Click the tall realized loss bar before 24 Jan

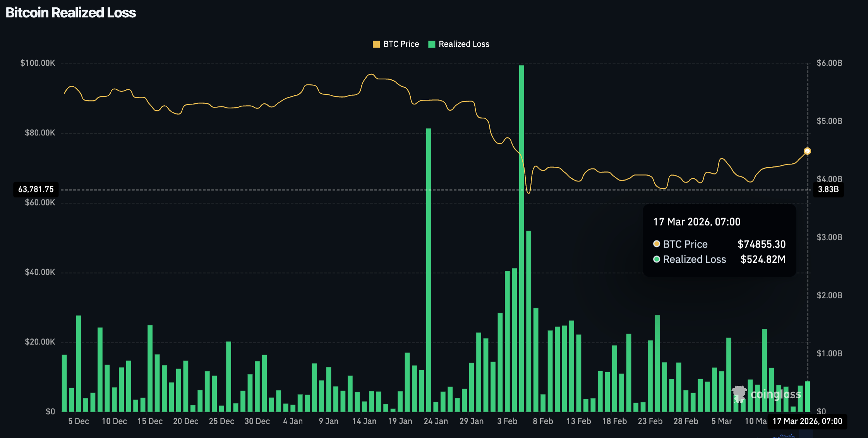429,271
